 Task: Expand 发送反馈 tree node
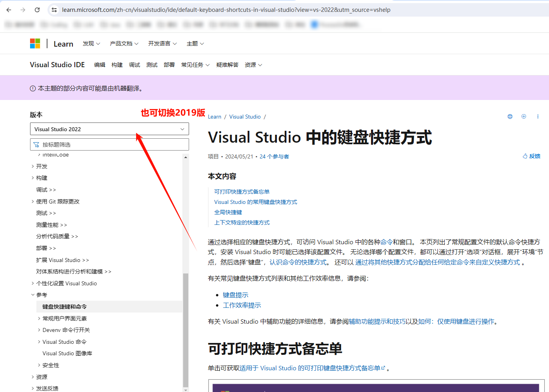pos(33,388)
